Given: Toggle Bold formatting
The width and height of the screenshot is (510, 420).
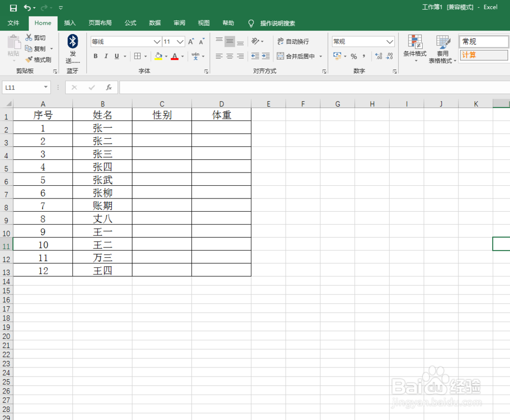Looking at the screenshot, I should coord(96,56).
